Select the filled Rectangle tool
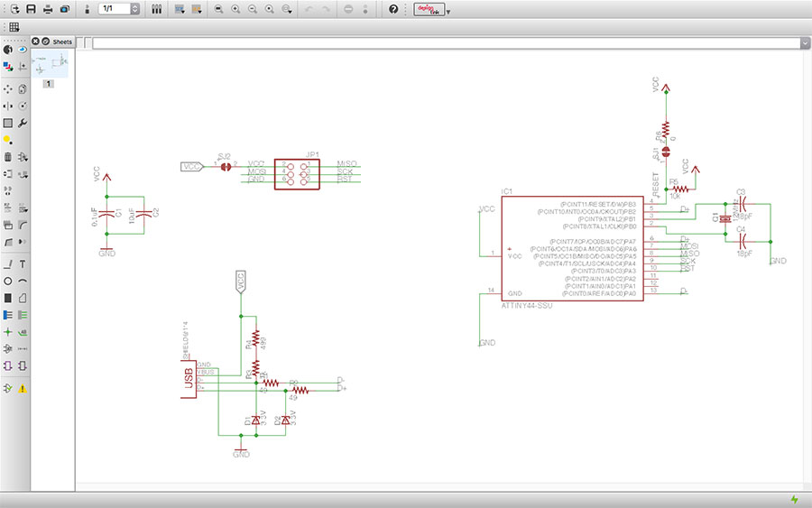Image resolution: width=812 pixels, height=508 pixels. tap(8, 298)
